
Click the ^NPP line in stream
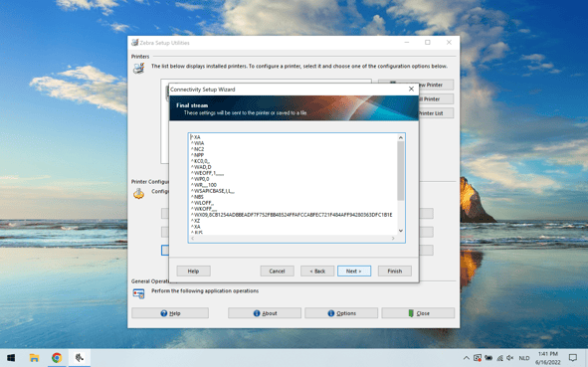click(197, 155)
